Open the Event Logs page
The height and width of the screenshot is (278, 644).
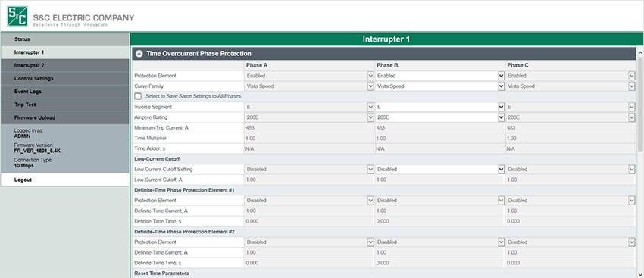coord(65,92)
